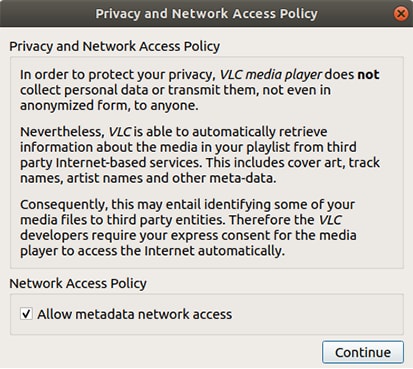Click the italic 'VLC media player' text
Screen dimensions: 413x369
click(271, 75)
